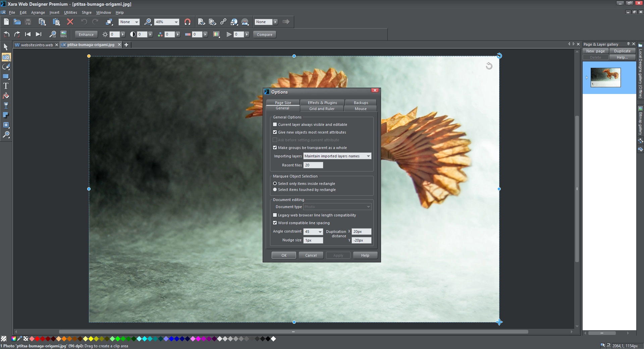Select the Shadow tool
Screen dimensions: 644x349
6,115
